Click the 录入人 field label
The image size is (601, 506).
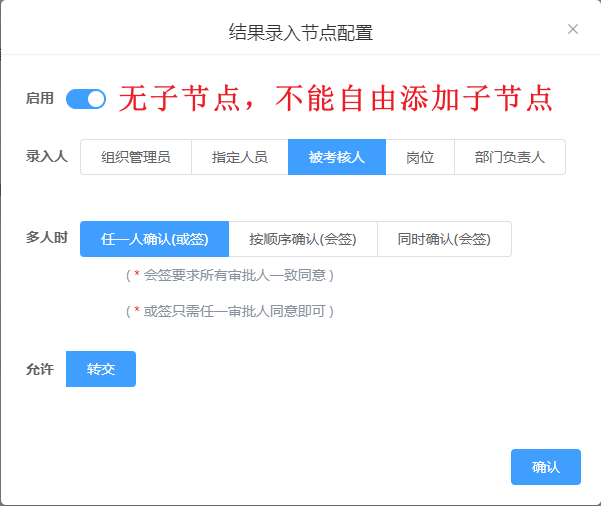pyautogui.click(x=47, y=156)
